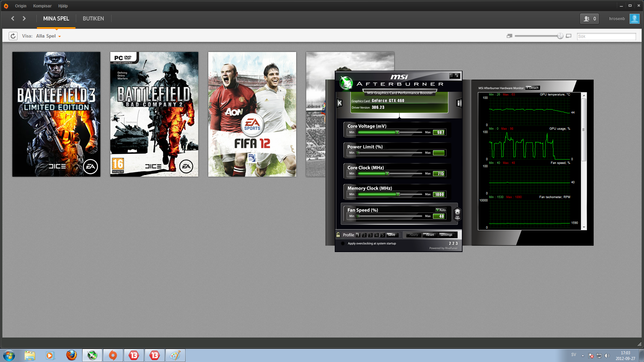This screenshot has height=362, width=644.
Task: Click the volume speaker tray icon
Action: coord(607,356)
